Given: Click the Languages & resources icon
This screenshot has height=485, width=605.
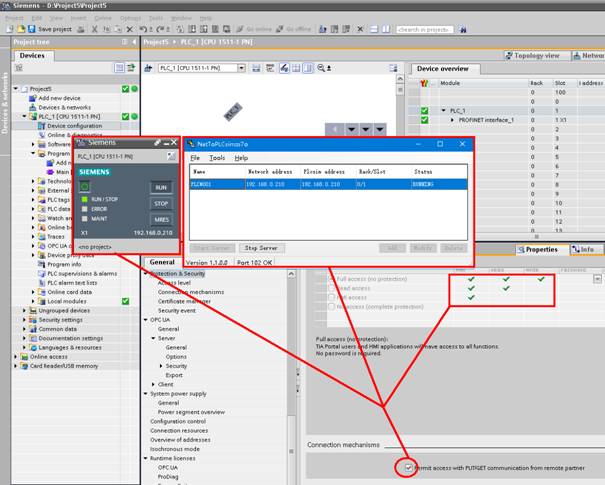Looking at the screenshot, I should pos(32,347).
